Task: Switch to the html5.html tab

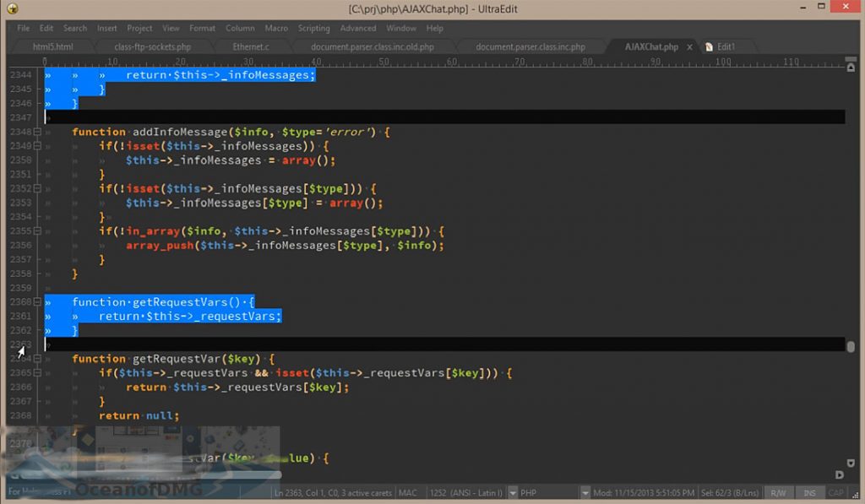Action: pyautogui.click(x=53, y=47)
